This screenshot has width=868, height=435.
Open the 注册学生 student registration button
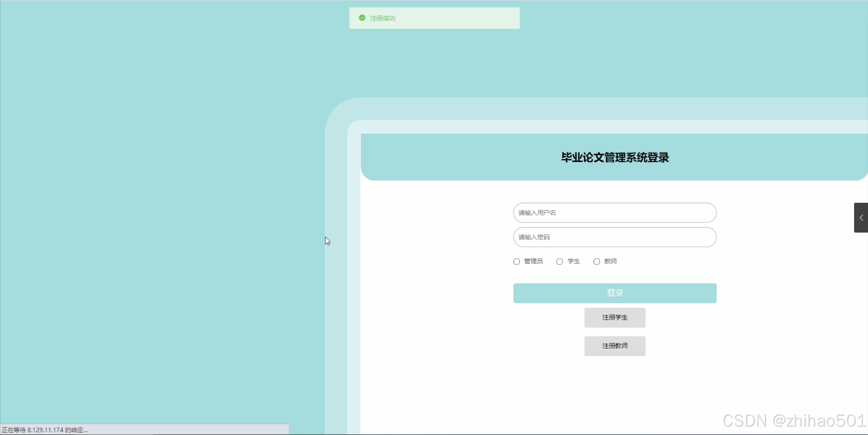point(614,317)
